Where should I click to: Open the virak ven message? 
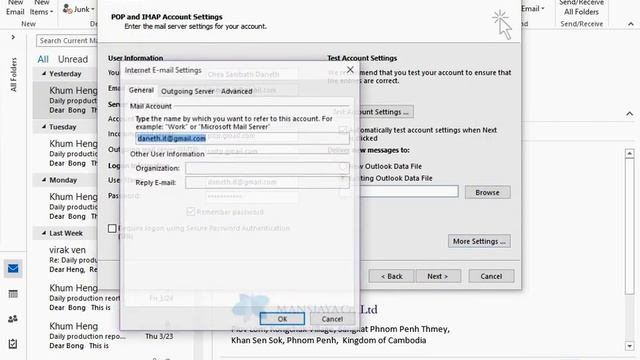(x=73, y=259)
